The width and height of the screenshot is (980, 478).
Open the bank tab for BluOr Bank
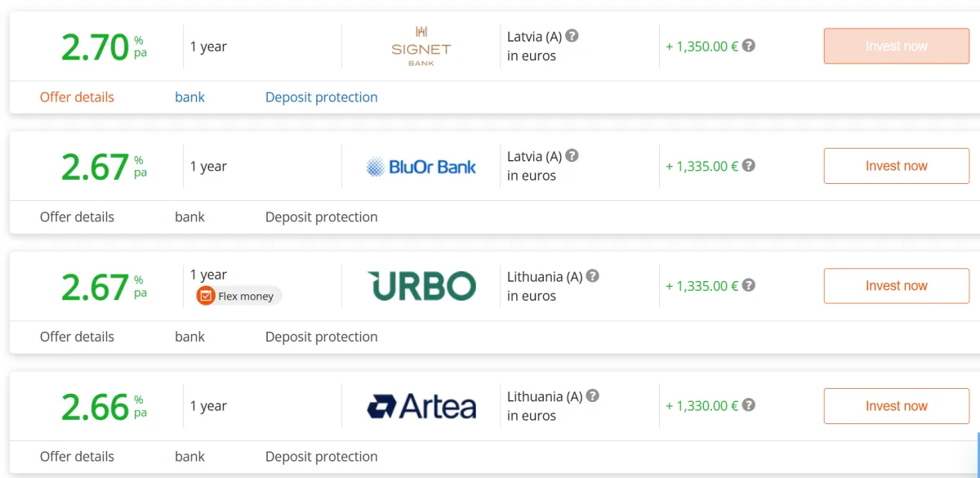(189, 217)
